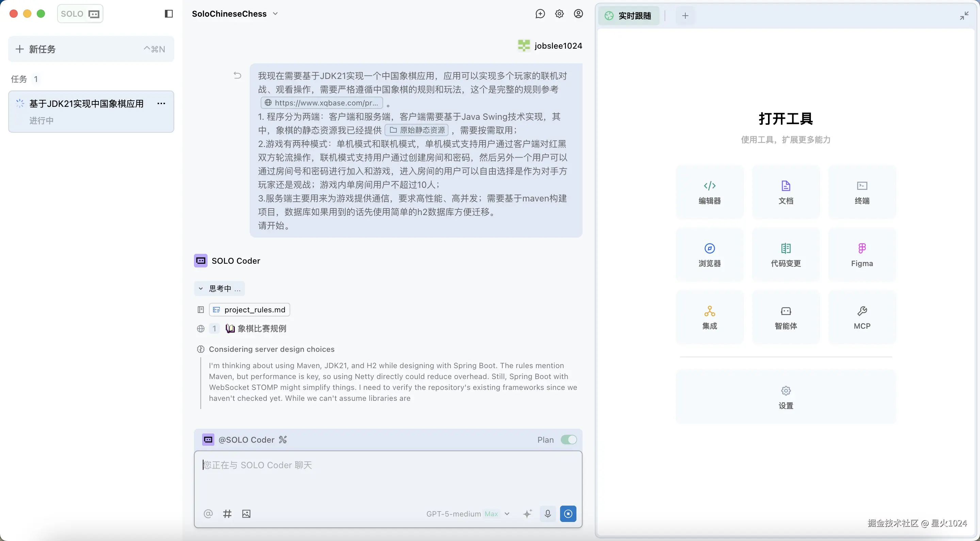Toggle the left sidebar panel visibility
Image resolution: width=980 pixels, height=541 pixels.
168,14
